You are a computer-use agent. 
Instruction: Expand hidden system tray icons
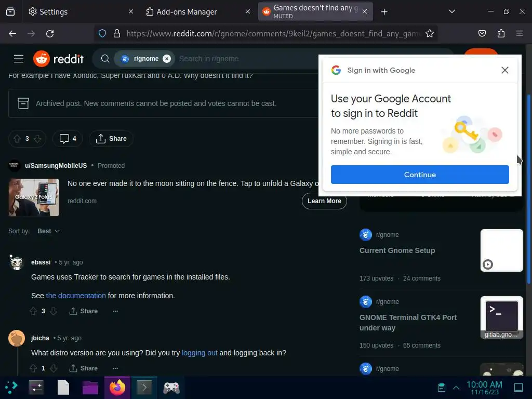(x=456, y=388)
